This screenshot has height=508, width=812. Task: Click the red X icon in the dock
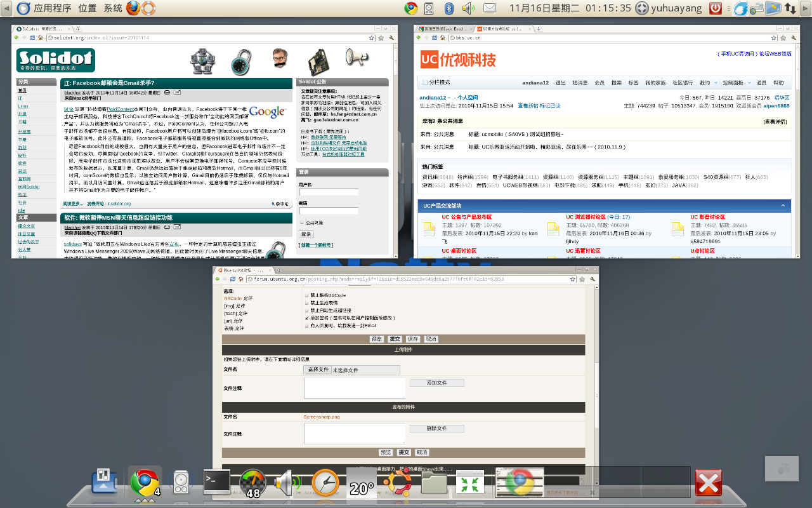(x=708, y=483)
